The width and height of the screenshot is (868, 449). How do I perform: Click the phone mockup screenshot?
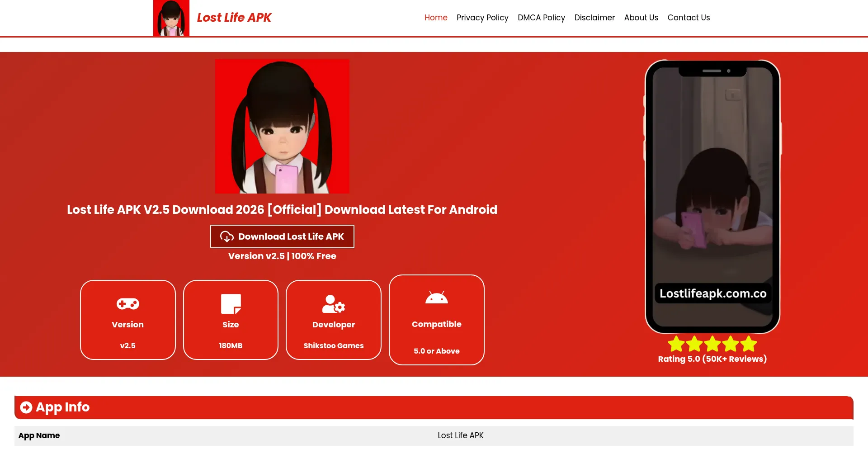pos(712,197)
